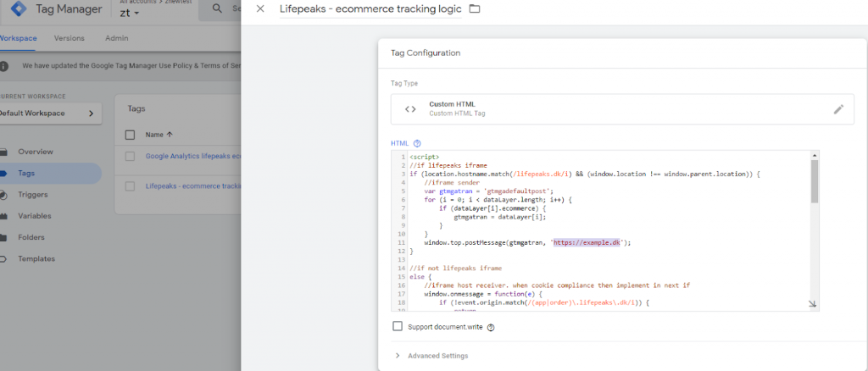
Task: Click the Custom HTML code brackets icon
Action: coord(410,108)
